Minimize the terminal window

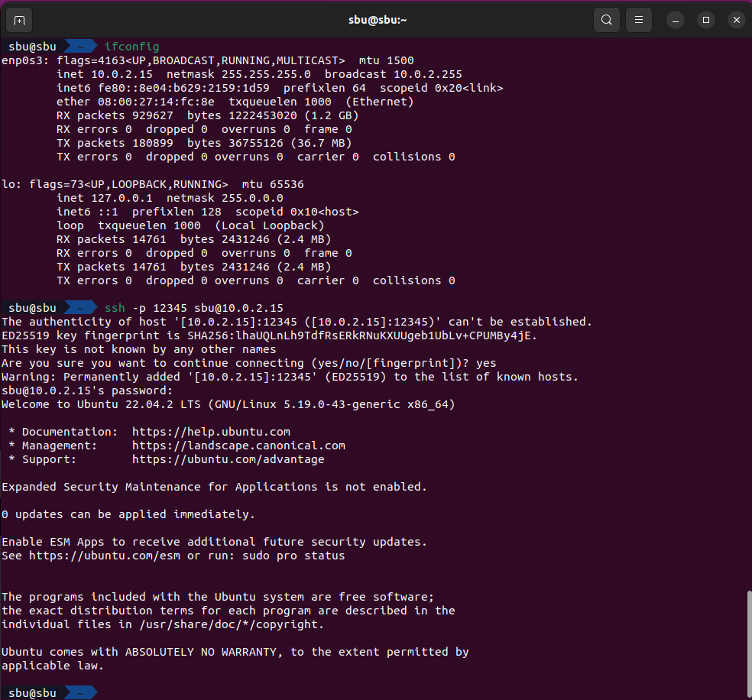676,20
